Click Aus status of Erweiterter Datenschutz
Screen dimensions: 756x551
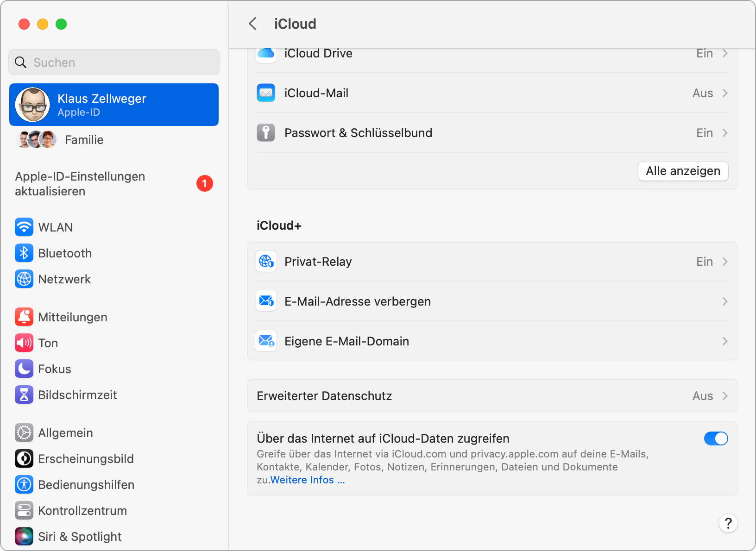703,396
